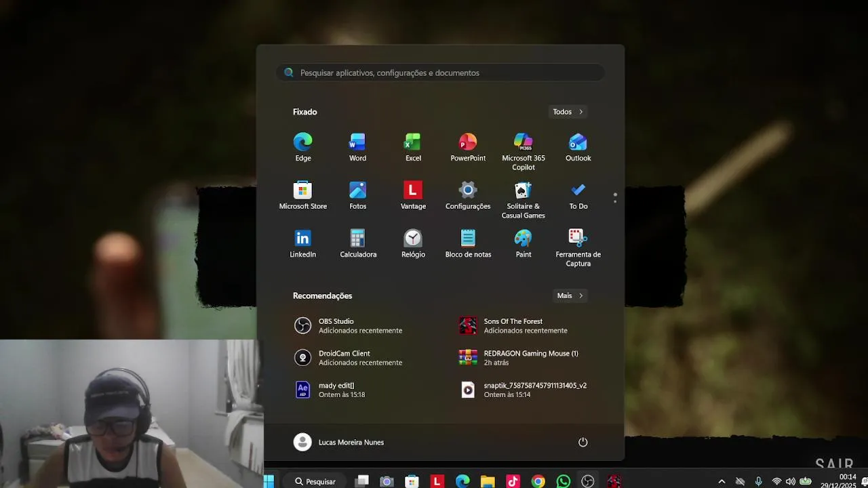
Task: Launch Word from pinned apps
Action: (x=357, y=148)
